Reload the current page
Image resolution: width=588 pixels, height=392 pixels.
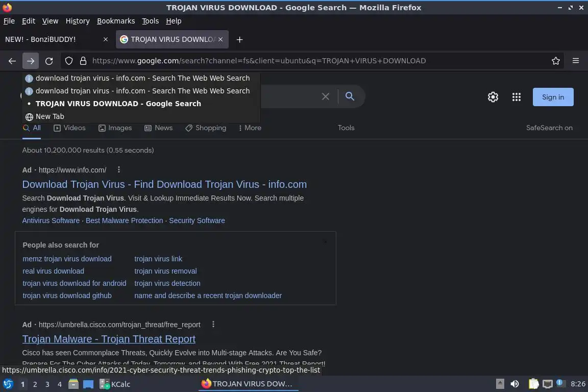point(49,61)
